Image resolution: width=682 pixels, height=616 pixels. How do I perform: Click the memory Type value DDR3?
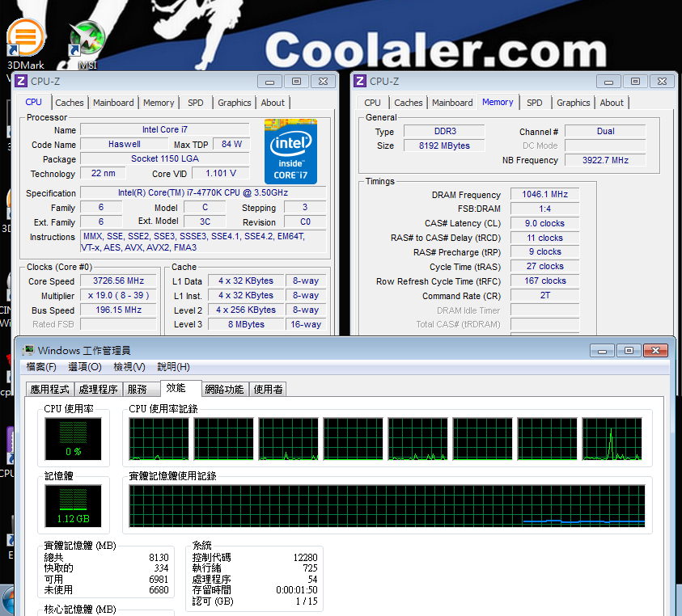tap(444, 131)
